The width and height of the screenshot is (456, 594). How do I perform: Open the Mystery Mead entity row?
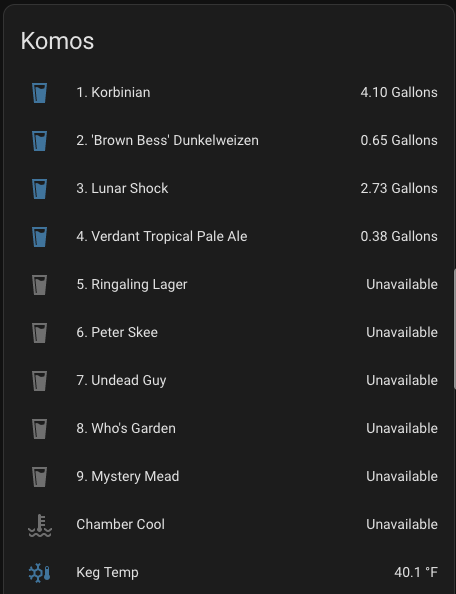228,477
